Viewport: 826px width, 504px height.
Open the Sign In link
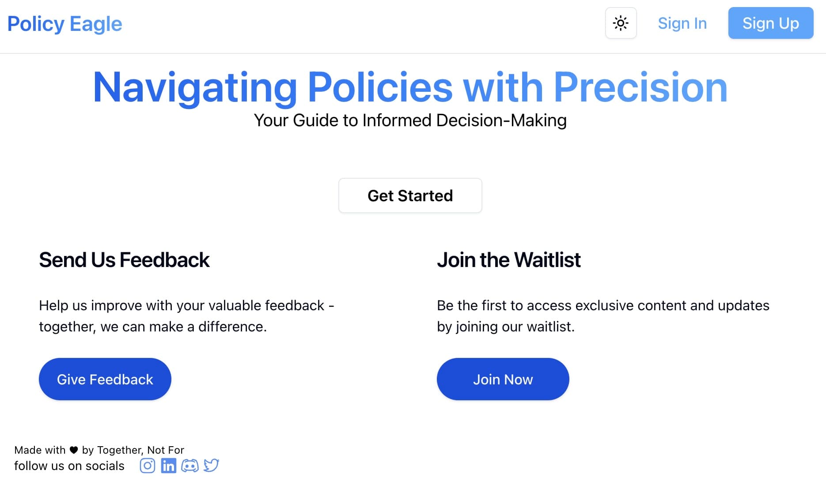[x=682, y=23]
